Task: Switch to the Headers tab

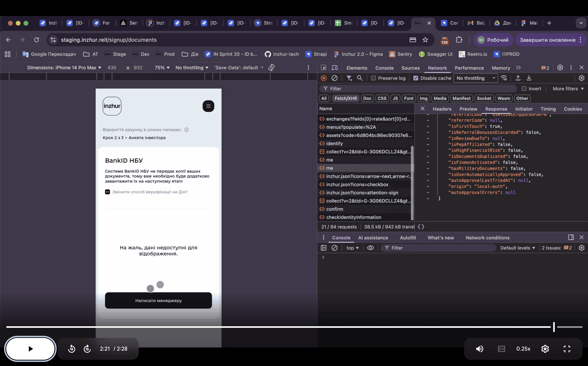Action: (442, 109)
